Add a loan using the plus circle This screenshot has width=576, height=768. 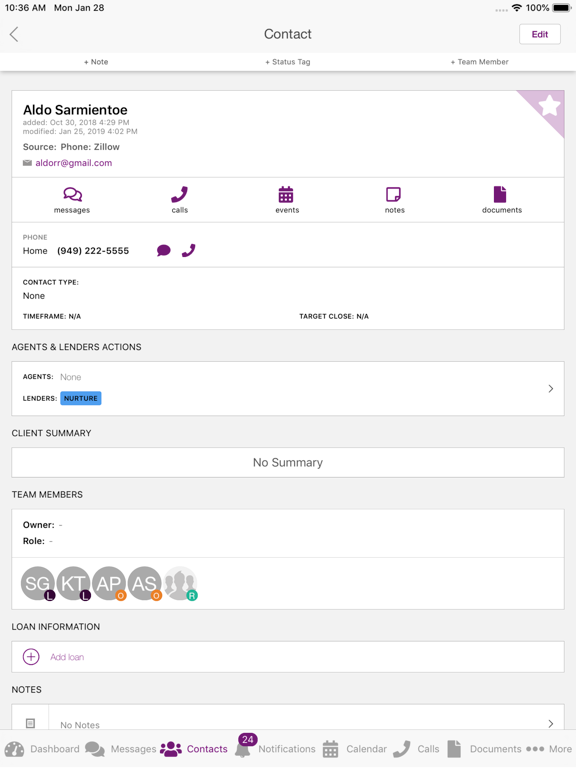pyautogui.click(x=31, y=657)
